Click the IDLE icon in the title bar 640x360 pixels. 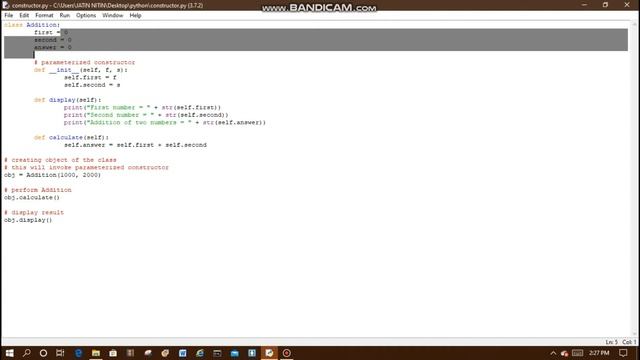point(6,5)
